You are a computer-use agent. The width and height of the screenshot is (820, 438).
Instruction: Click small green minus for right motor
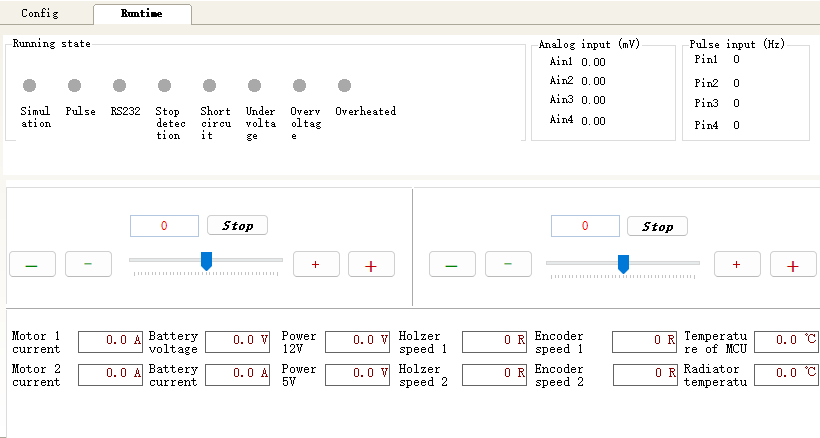tap(508, 265)
